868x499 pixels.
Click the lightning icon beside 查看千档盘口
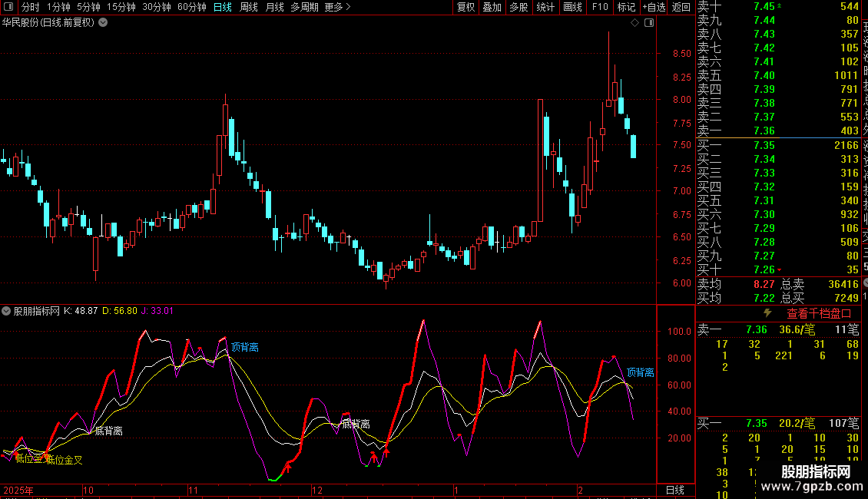[x=767, y=313]
